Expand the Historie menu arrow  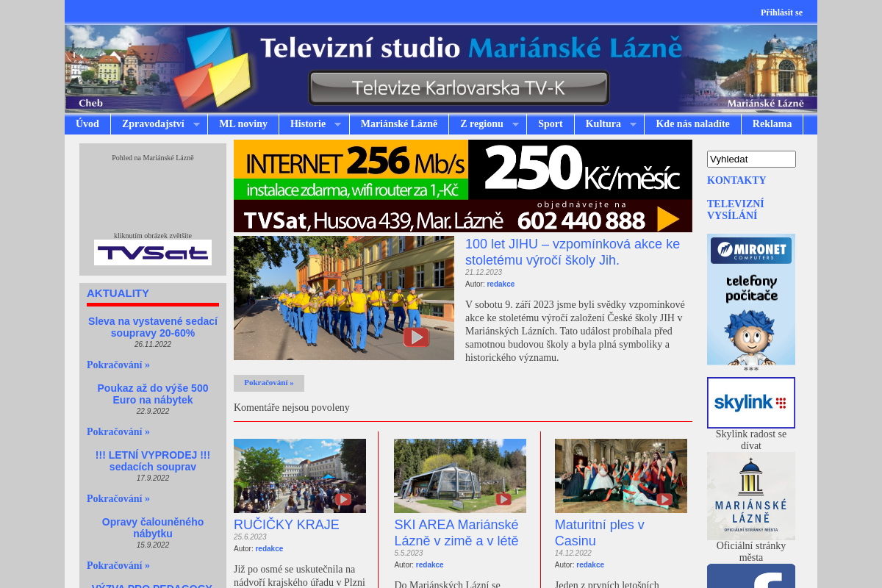pyautogui.click(x=337, y=125)
